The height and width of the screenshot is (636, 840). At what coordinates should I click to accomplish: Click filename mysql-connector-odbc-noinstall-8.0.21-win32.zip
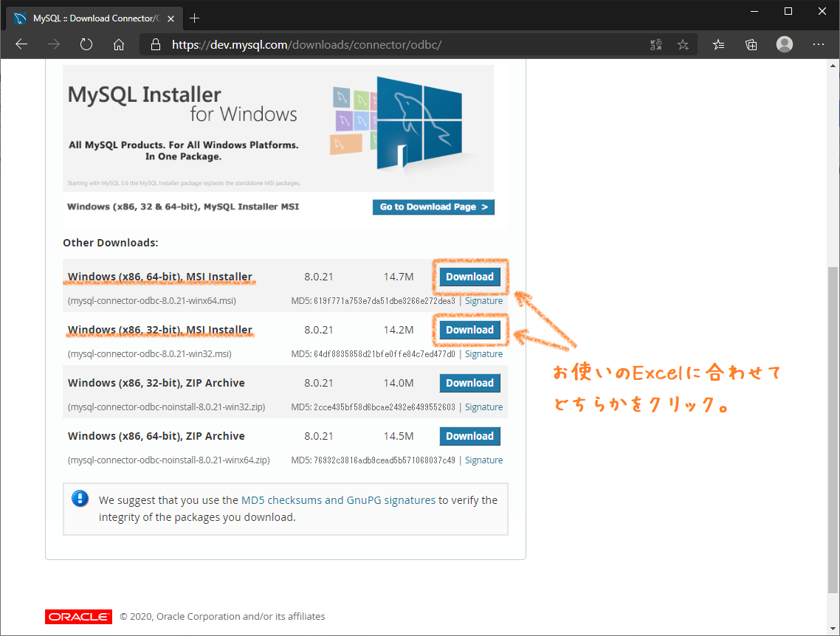click(166, 407)
